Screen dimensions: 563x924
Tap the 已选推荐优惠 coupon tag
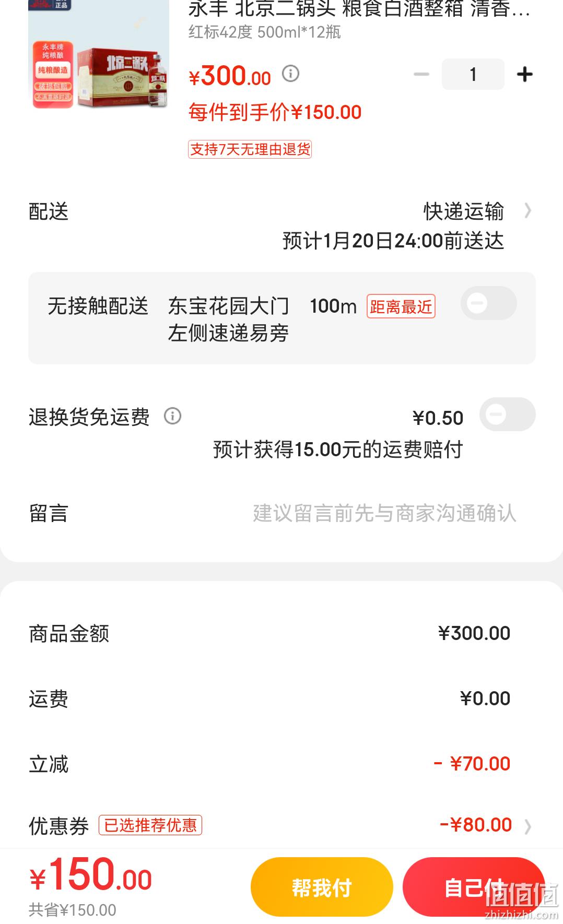tap(150, 825)
